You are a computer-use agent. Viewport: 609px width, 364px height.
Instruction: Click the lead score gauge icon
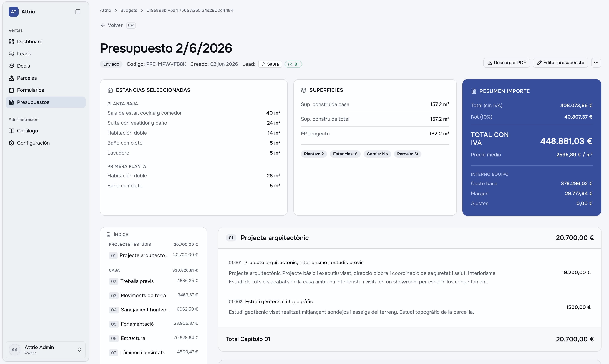click(x=290, y=64)
